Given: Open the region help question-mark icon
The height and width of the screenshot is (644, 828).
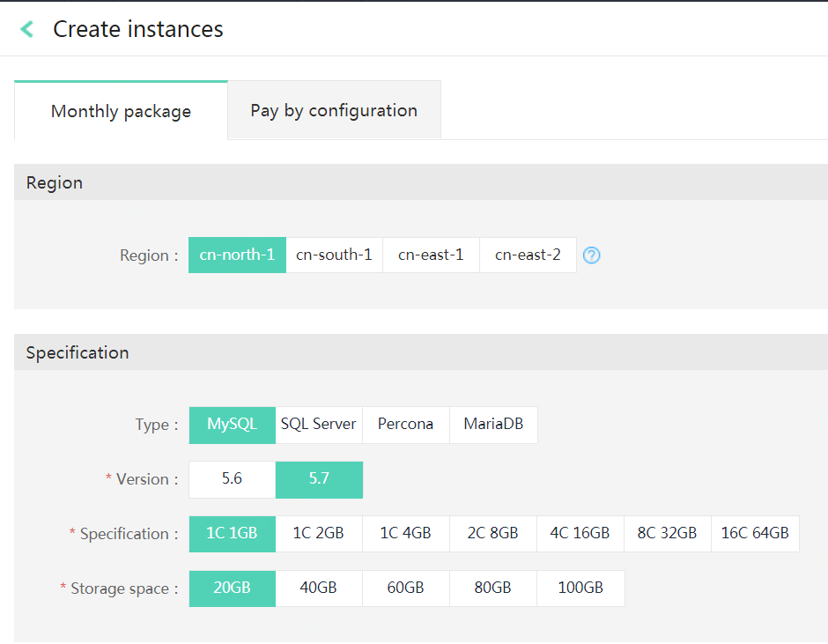Looking at the screenshot, I should [x=591, y=255].
